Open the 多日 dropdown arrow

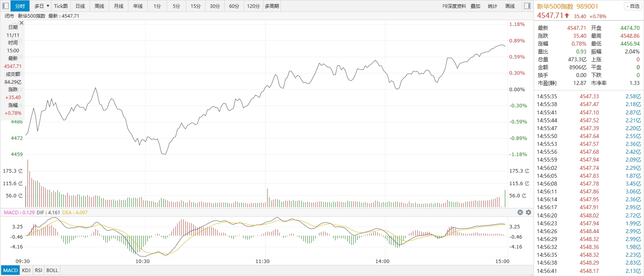[48, 6]
